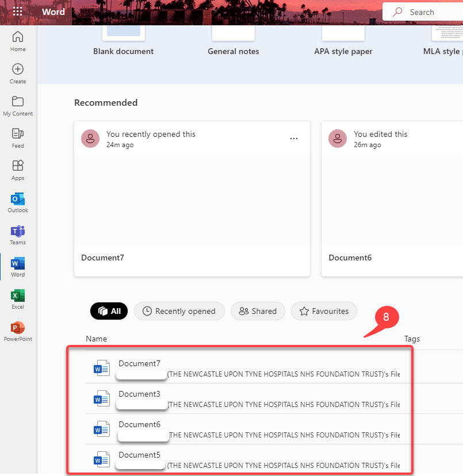Click the '24m ago' timestamp
This screenshot has width=463, height=476.
point(120,145)
